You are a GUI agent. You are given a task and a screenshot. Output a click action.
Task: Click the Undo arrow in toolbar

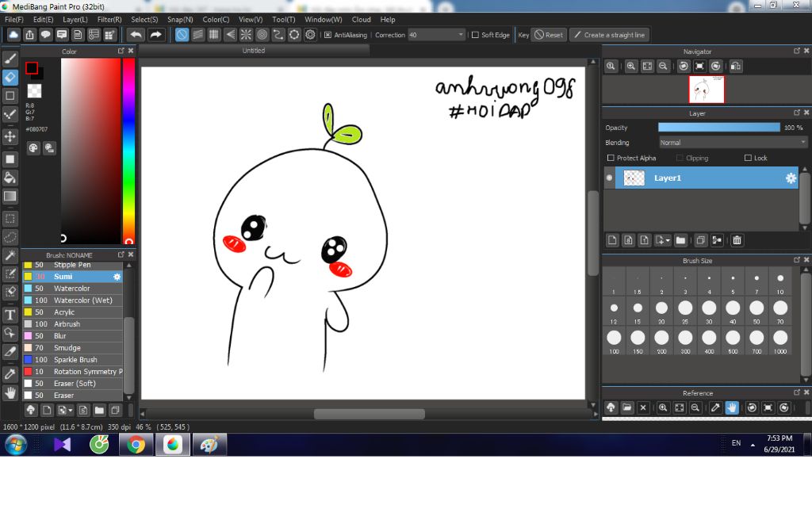coord(136,35)
